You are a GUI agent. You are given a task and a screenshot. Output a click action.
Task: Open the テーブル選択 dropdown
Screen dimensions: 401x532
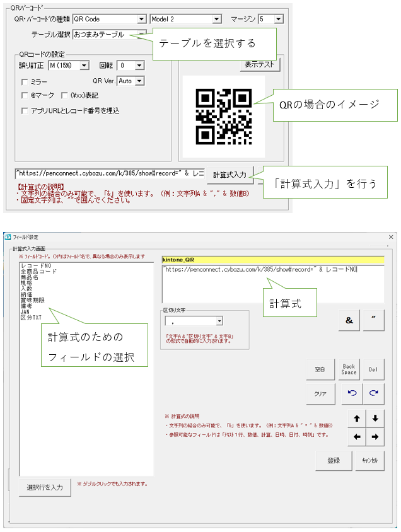click(x=142, y=34)
